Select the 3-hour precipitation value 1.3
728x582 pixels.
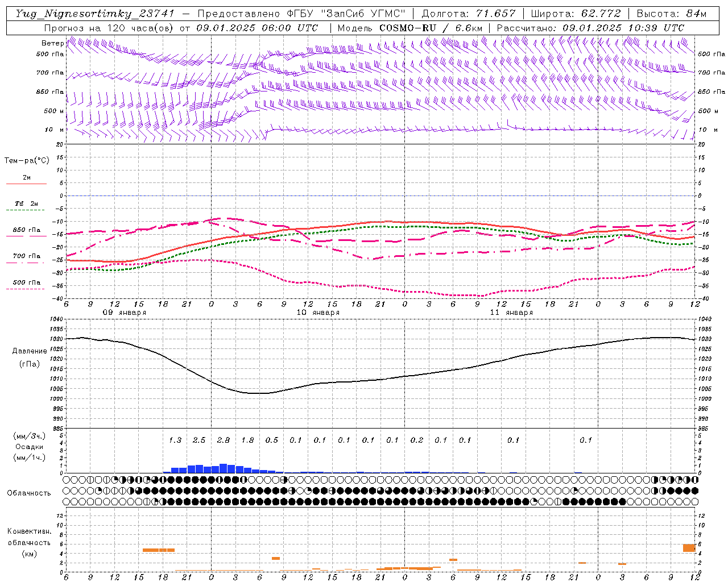pyautogui.click(x=175, y=440)
